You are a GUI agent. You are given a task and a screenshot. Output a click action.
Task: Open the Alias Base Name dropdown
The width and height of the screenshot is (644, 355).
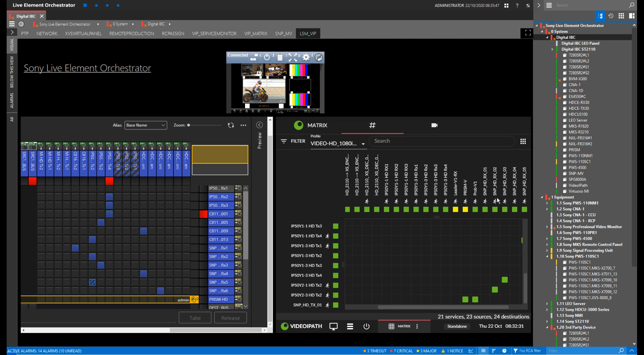pyautogui.click(x=146, y=125)
